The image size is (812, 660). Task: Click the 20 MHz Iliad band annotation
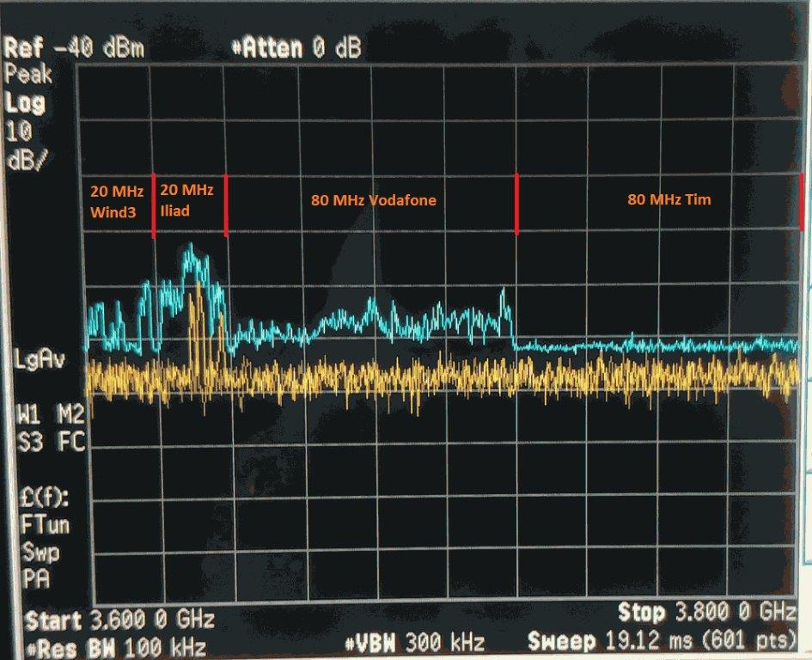click(186, 200)
